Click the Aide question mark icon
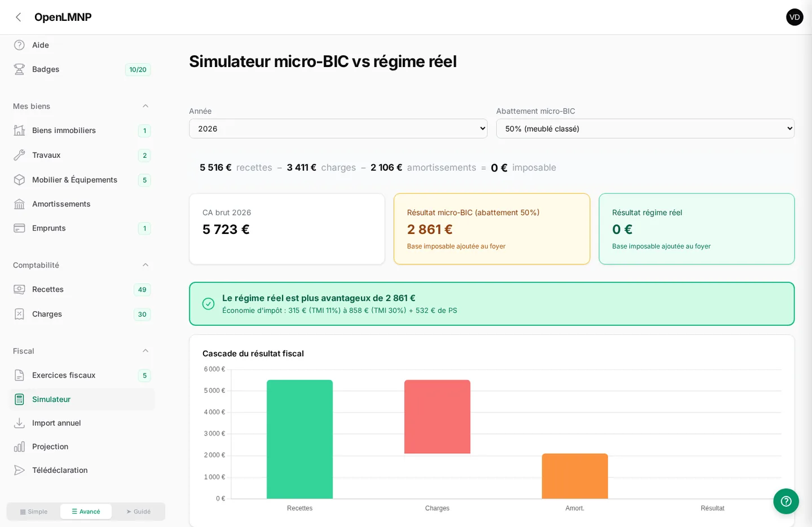The image size is (812, 527). point(19,45)
